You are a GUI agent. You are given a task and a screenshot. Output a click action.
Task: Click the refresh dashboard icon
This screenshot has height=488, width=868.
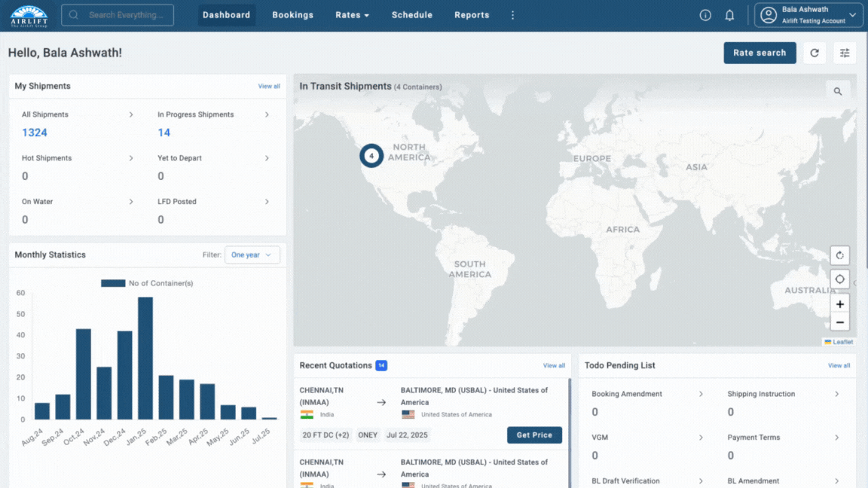[x=815, y=53]
